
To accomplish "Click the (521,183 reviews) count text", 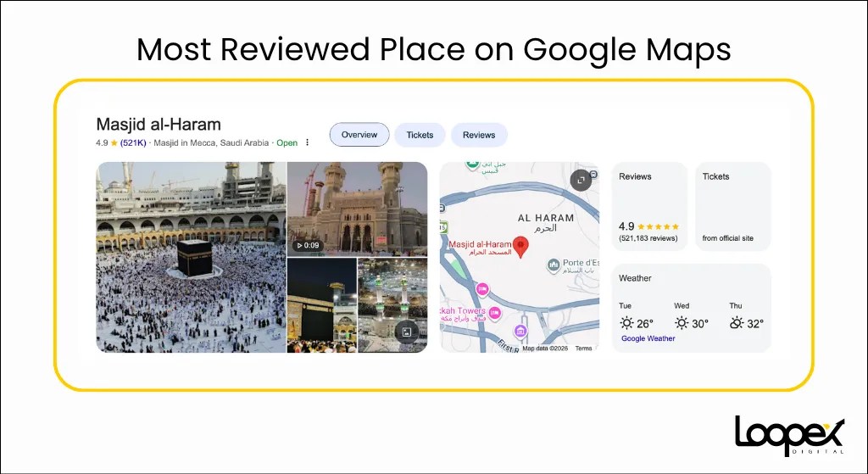I will tap(648, 238).
